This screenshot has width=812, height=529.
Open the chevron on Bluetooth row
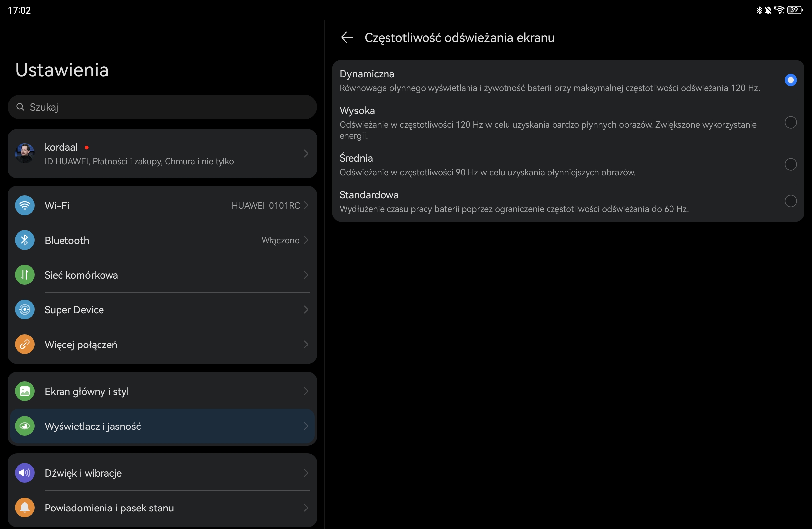306,240
